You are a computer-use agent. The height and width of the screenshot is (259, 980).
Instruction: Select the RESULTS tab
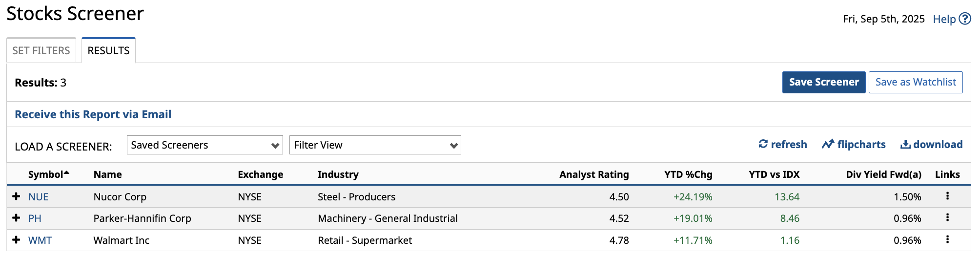(108, 50)
